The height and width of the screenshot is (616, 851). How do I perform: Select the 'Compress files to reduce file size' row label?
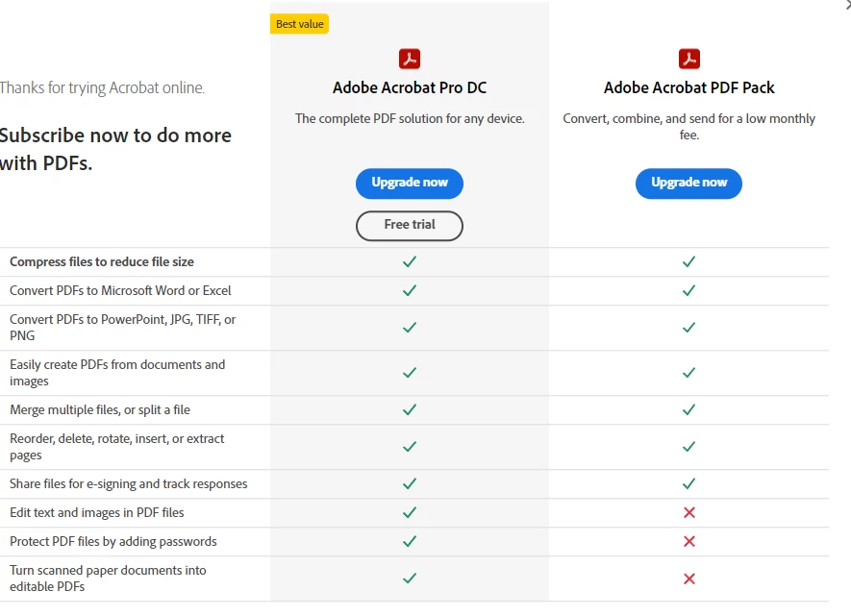[x=102, y=262]
